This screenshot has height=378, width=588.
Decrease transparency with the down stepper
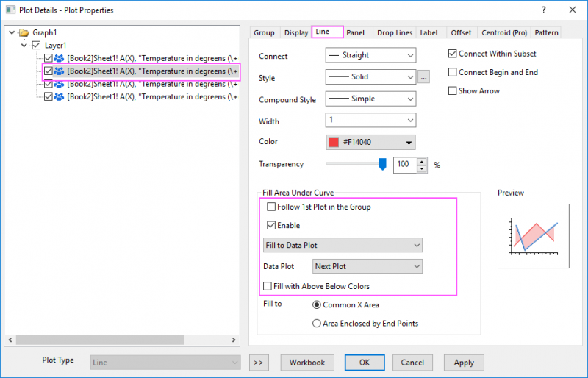422,168
